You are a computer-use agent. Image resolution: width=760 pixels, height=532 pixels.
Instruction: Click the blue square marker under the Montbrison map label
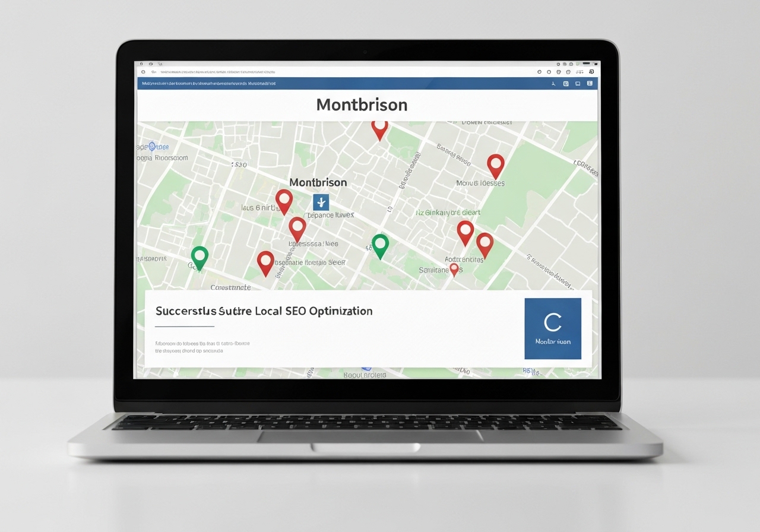321,202
